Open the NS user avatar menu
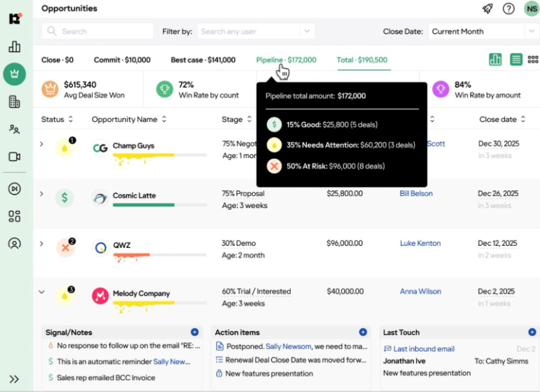Image resolution: width=540 pixels, height=392 pixels. 532,8
